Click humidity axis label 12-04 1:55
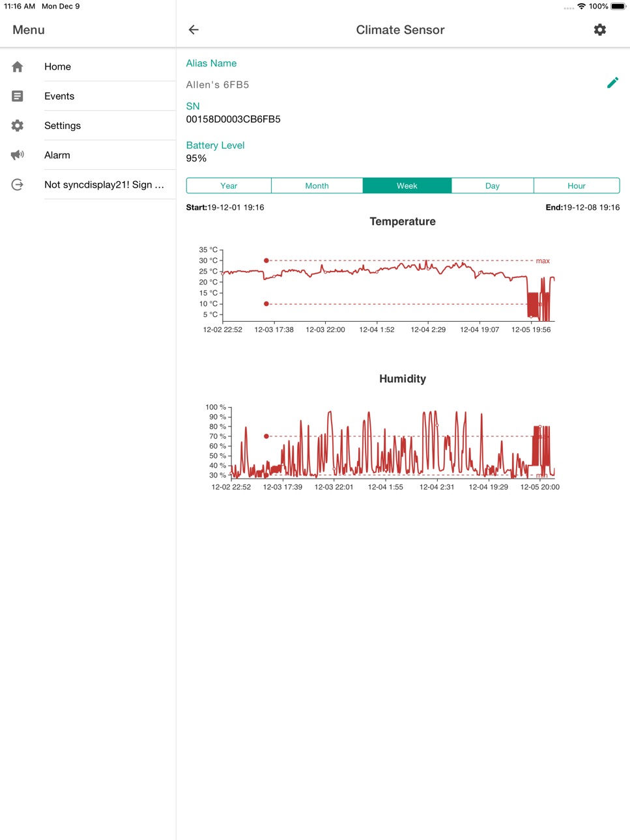630x840 pixels. click(x=385, y=487)
